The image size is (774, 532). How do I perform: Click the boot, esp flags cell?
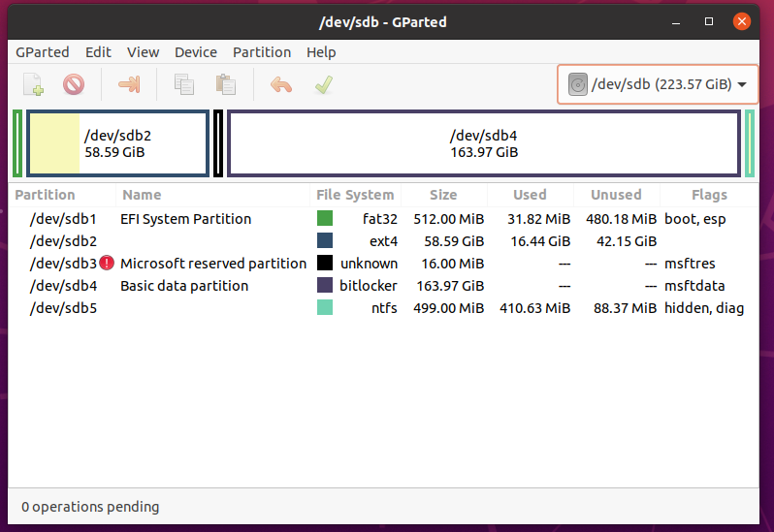click(695, 219)
